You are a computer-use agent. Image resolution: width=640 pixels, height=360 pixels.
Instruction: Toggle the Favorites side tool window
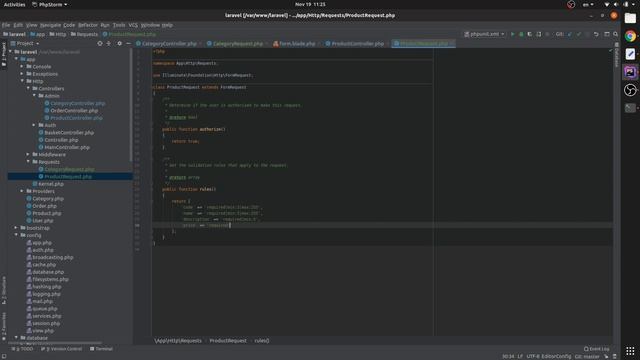pyautogui.click(x=4, y=326)
